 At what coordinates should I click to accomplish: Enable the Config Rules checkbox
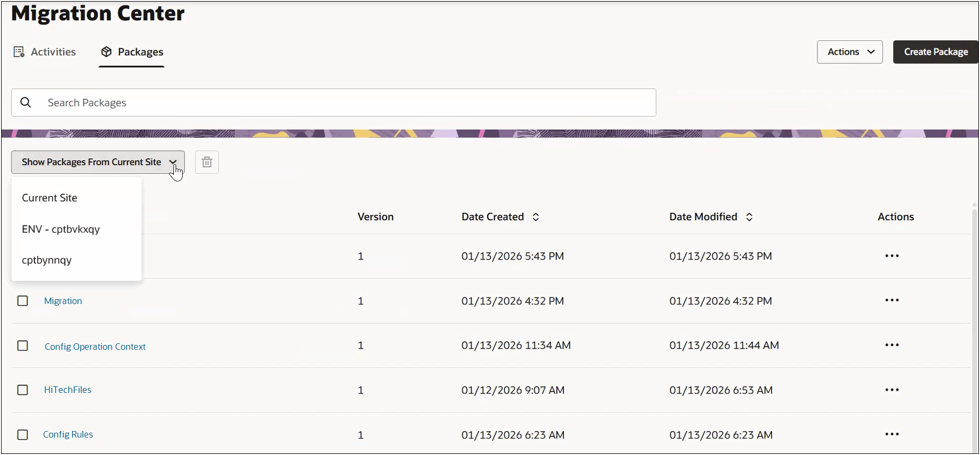tap(22, 435)
